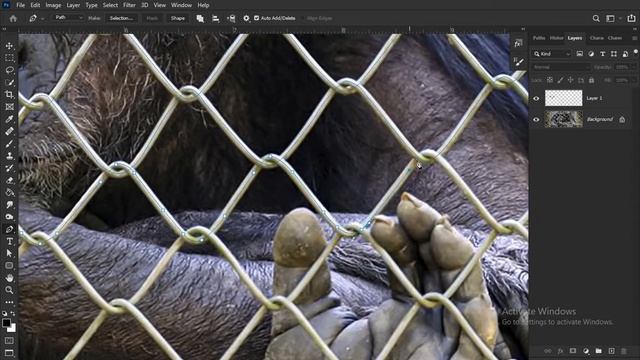Open the search magnifier icon top right
Image resolution: width=640 pixels, height=360 pixels.
pyautogui.click(x=596, y=18)
